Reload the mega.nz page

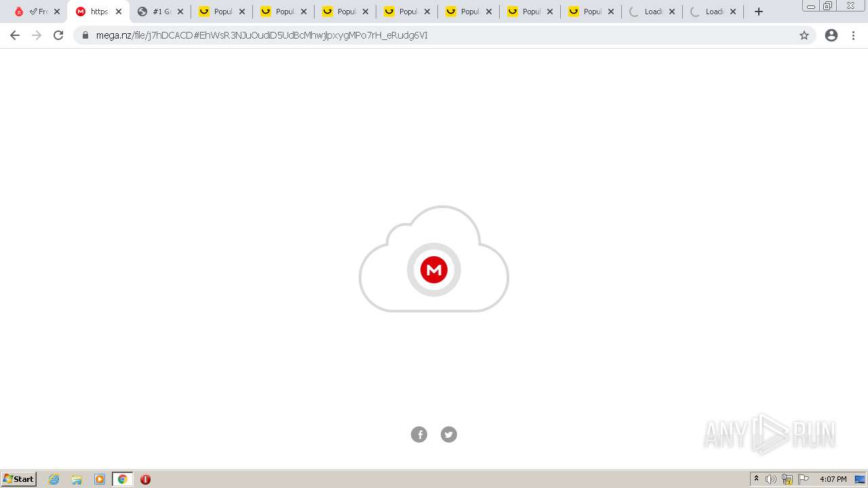tap(58, 35)
